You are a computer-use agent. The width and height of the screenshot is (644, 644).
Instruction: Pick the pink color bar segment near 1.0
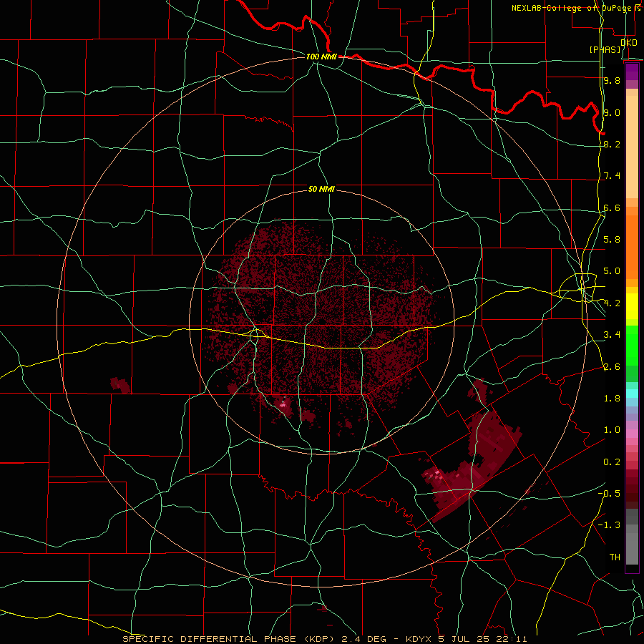pos(632,433)
